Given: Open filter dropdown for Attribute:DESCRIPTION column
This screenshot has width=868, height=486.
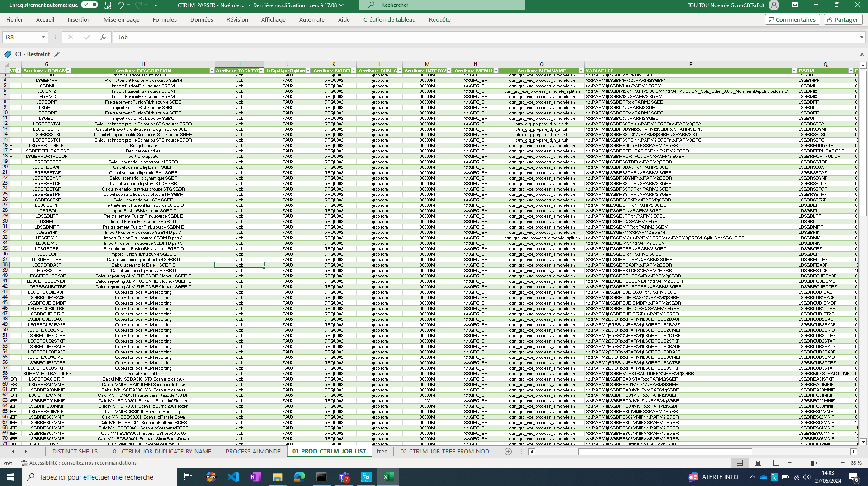Looking at the screenshot, I should pos(212,71).
